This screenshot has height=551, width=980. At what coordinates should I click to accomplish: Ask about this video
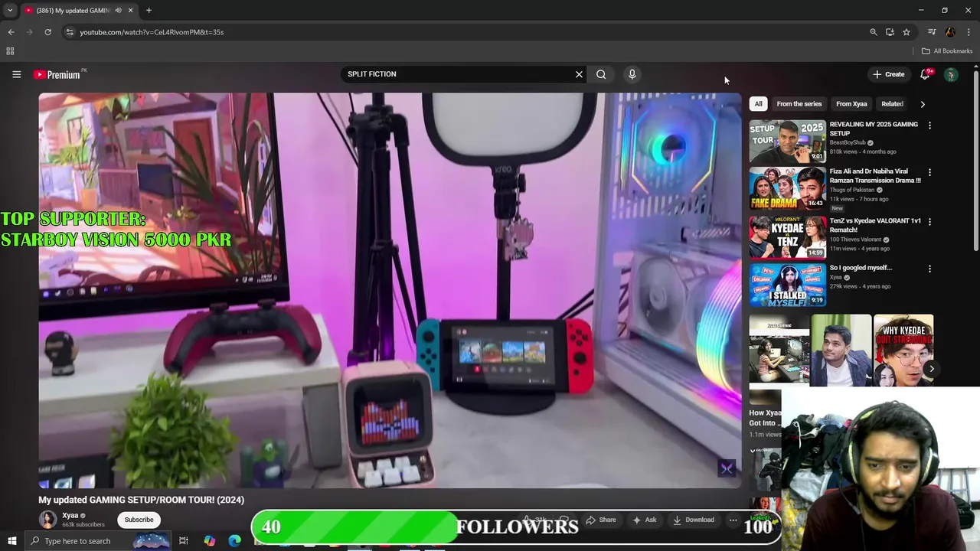pyautogui.click(x=644, y=520)
